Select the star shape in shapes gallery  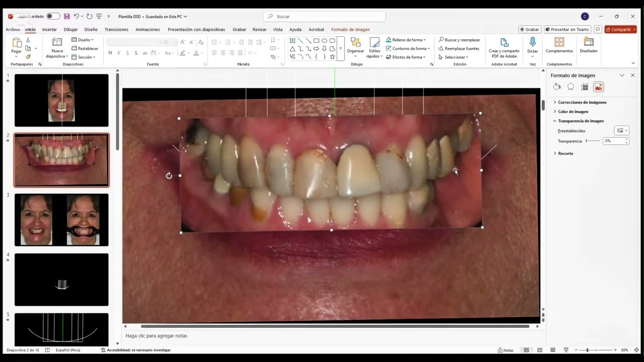click(x=332, y=57)
